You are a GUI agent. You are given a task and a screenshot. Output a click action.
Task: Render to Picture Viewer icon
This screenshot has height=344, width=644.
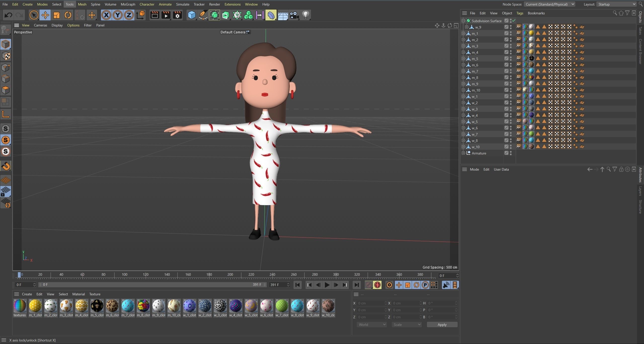166,15
